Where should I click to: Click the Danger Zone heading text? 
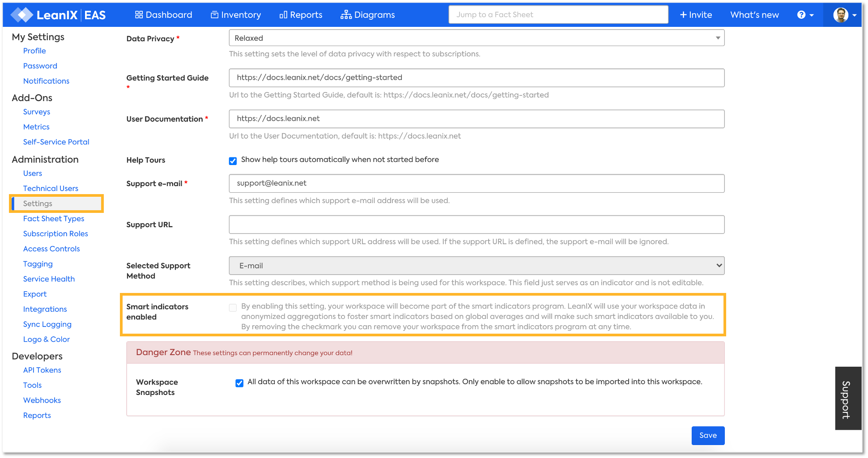[163, 352]
